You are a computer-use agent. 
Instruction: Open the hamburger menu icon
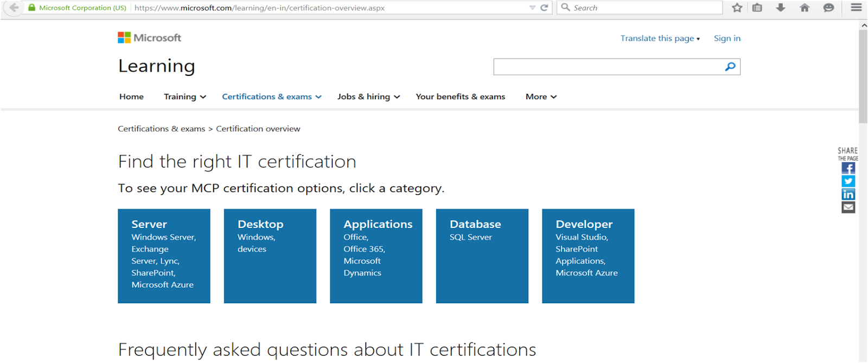click(x=856, y=8)
